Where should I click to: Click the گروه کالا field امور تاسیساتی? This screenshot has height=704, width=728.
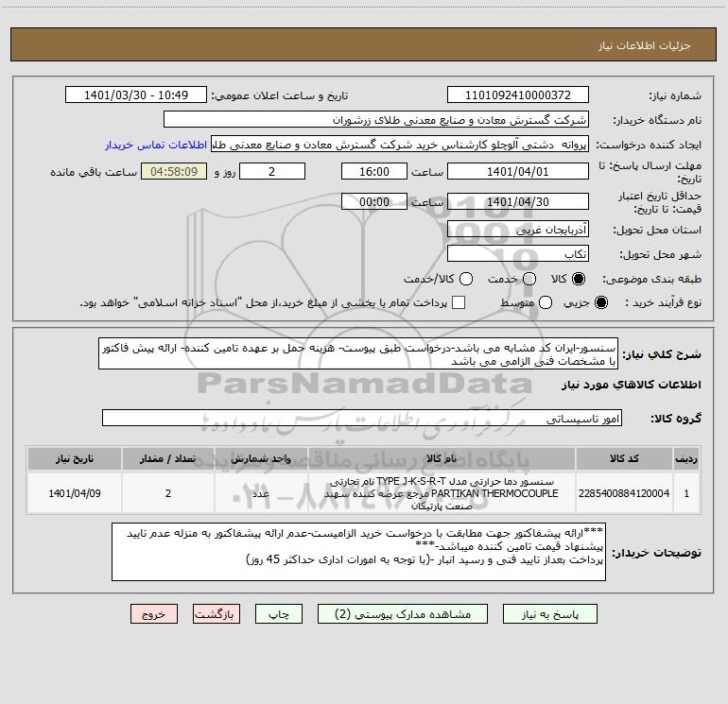pos(362,418)
